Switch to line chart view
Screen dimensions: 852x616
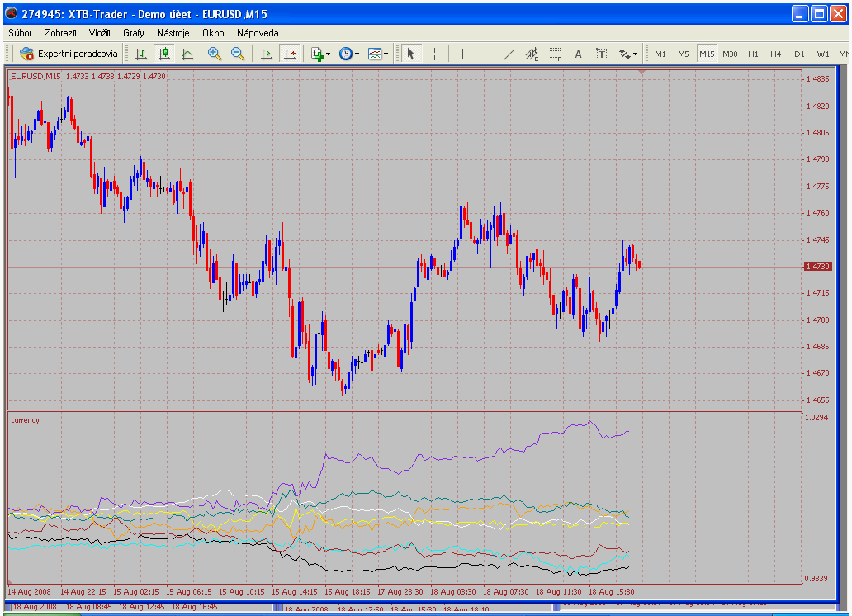[187, 54]
